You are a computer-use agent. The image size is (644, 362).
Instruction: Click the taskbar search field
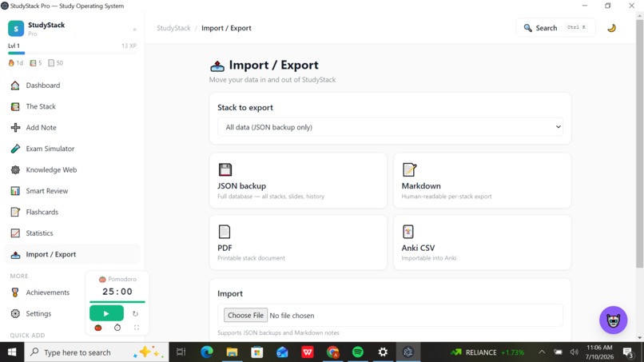click(x=97, y=352)
